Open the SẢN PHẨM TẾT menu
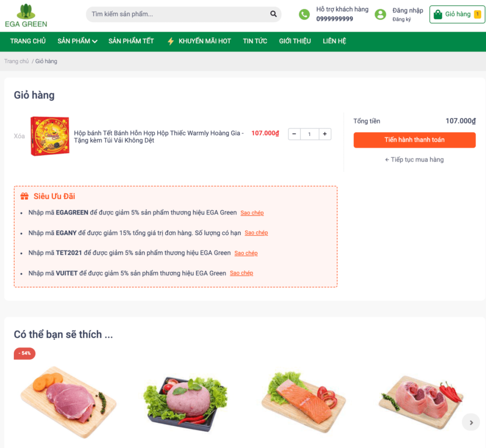 click(x=131, y=41)
